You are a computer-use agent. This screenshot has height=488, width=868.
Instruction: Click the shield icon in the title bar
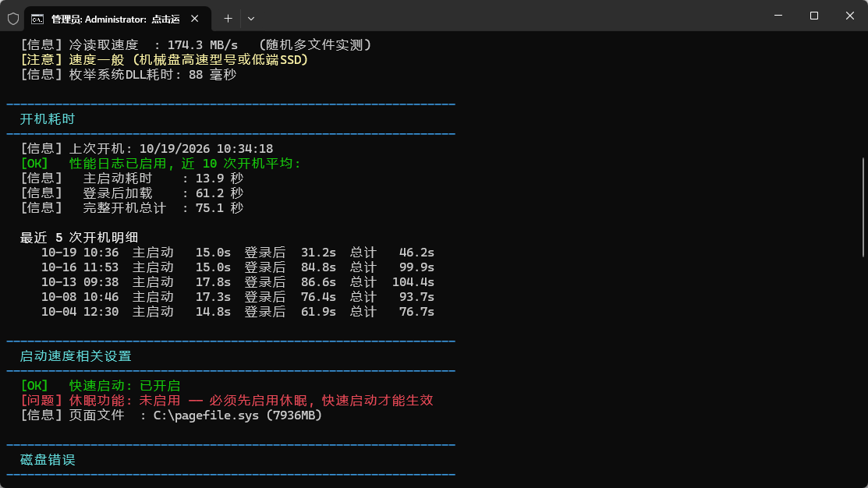coord(13,19)
